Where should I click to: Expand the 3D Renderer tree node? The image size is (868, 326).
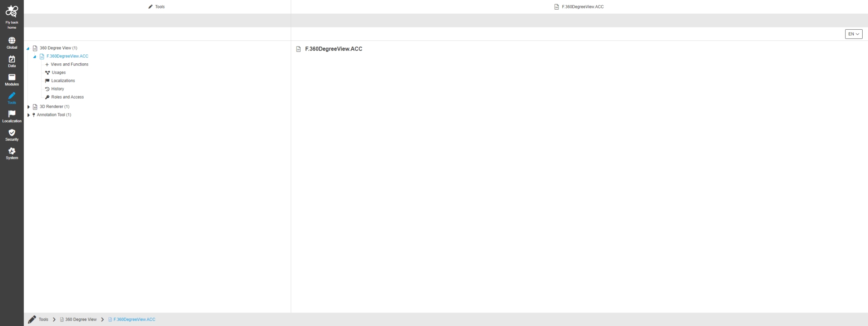29,107
